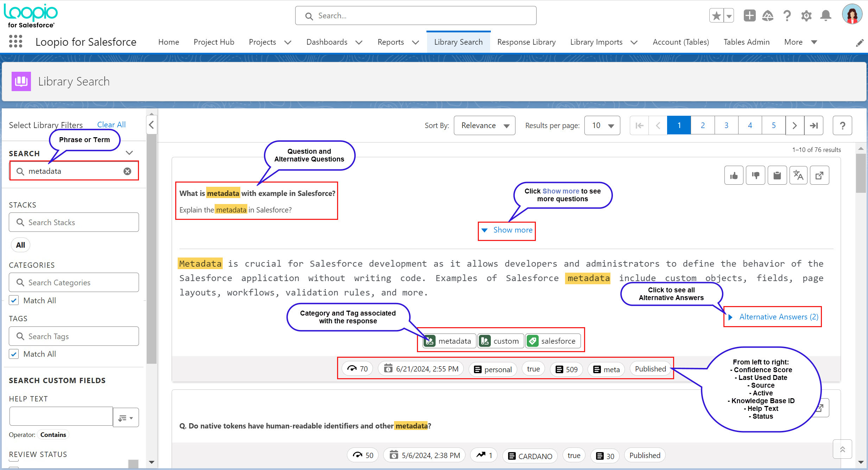
Task: Click the metadata category chip
Action: [449, 341]
